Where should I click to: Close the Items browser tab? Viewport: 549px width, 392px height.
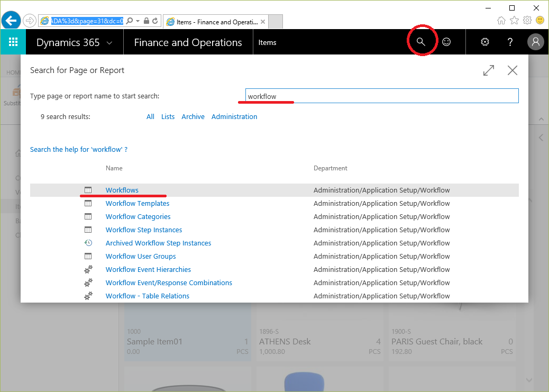tap(263, 22)
